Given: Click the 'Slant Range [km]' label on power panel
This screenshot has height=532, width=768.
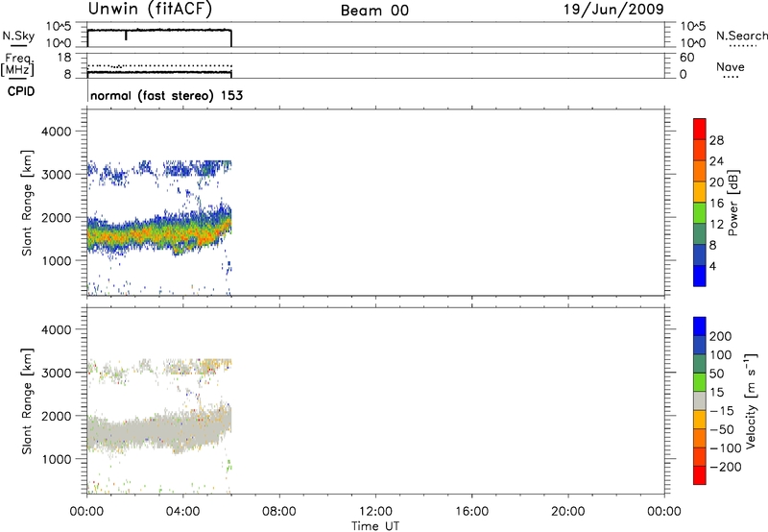Looking at the screenshot, I should (x=27, y=203).
